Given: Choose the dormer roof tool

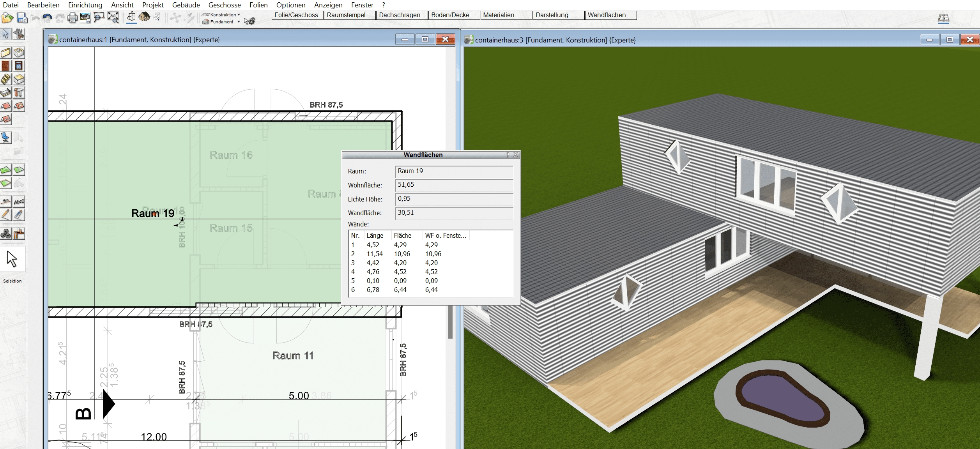Looking at the screenshot, I should tap(19, 106).
